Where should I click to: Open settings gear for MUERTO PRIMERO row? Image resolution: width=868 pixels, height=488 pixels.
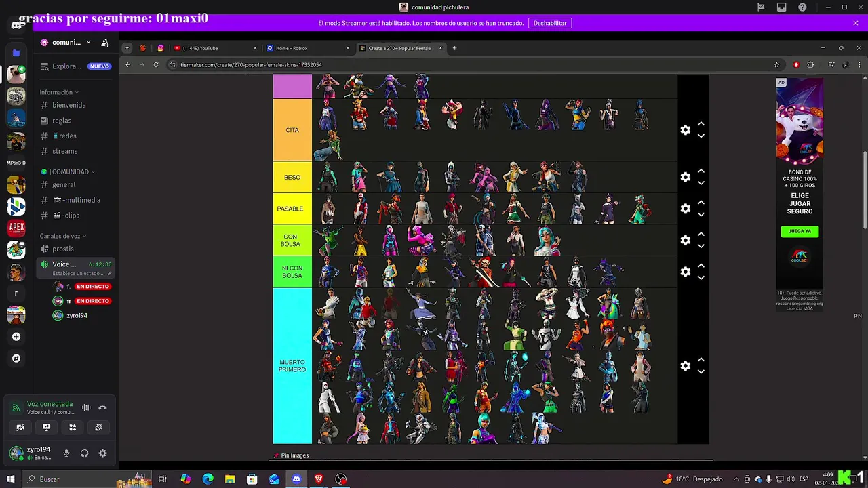(x=686, y=366)
